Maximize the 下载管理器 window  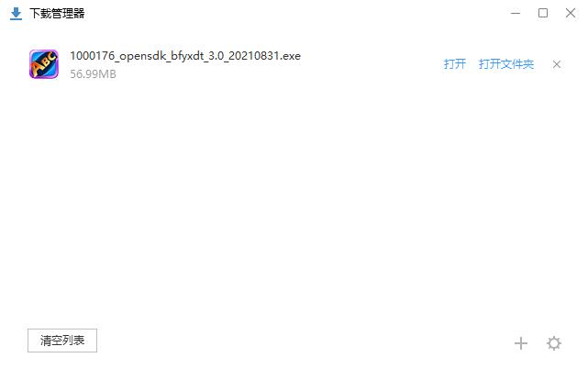tap(543, 13)
